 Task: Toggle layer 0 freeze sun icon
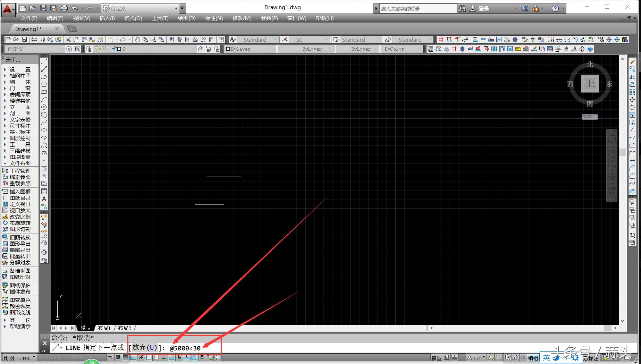pos(102,49)
